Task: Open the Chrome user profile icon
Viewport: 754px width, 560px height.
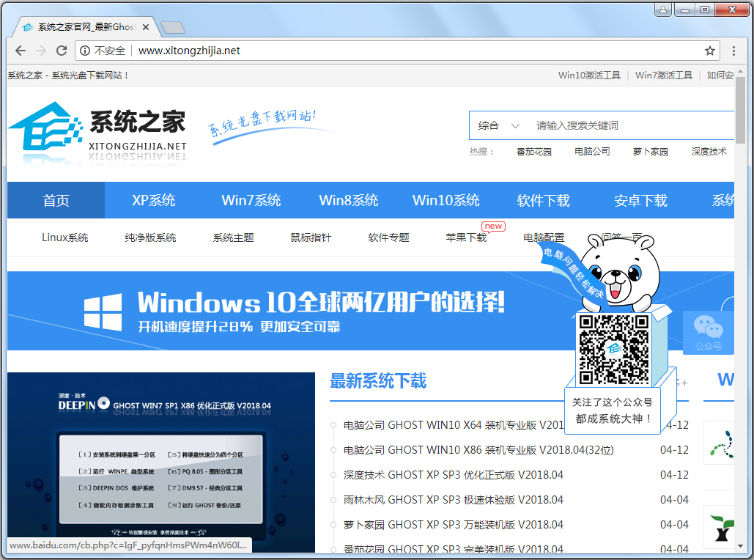Action: pos(662,9)
